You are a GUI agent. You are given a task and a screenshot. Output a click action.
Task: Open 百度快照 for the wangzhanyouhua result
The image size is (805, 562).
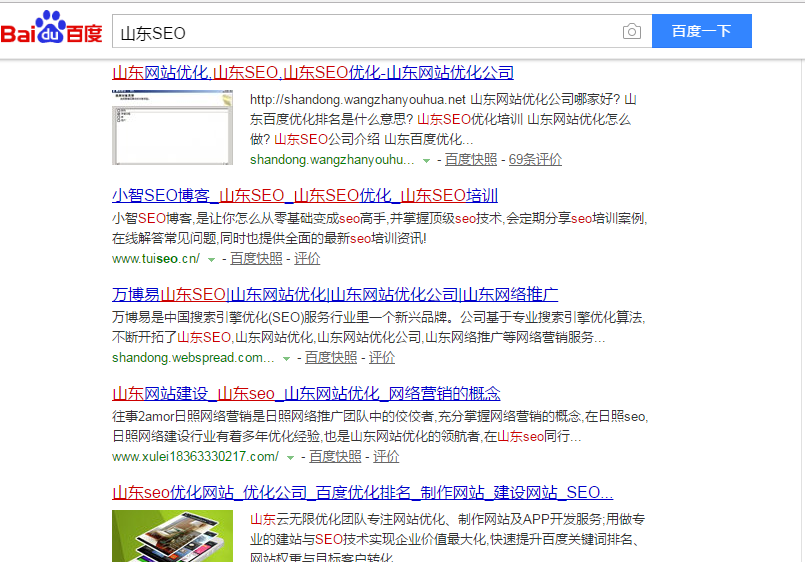coord(471,159)
